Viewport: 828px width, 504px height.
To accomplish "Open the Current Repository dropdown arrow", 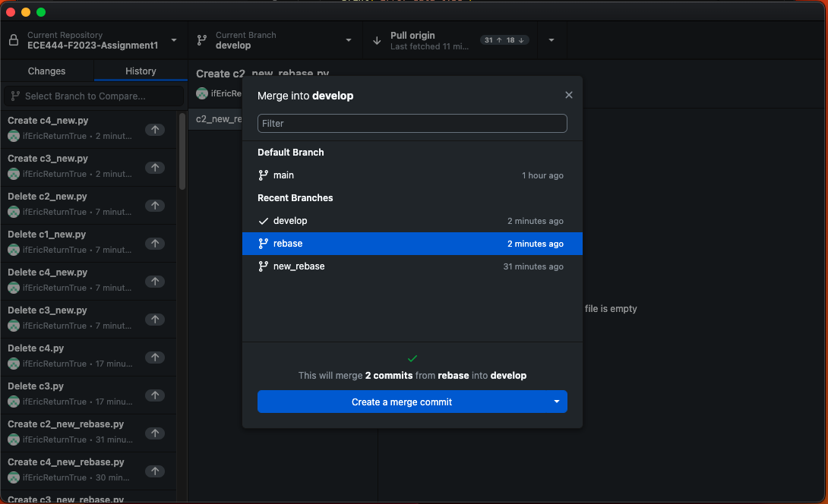I will 174,40.
